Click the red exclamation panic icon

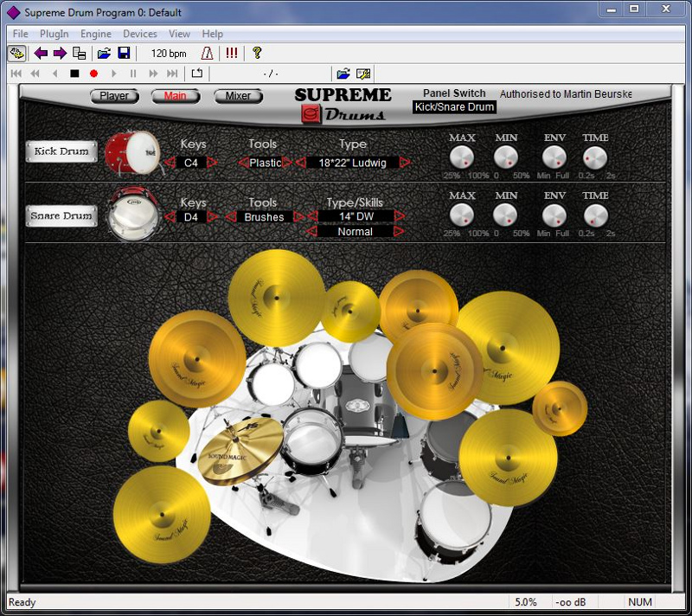(x=231, y=54)
